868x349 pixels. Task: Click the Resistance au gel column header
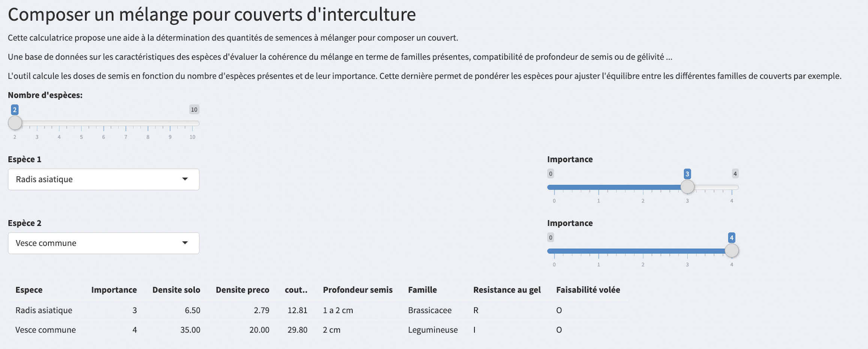coord(507,290)
